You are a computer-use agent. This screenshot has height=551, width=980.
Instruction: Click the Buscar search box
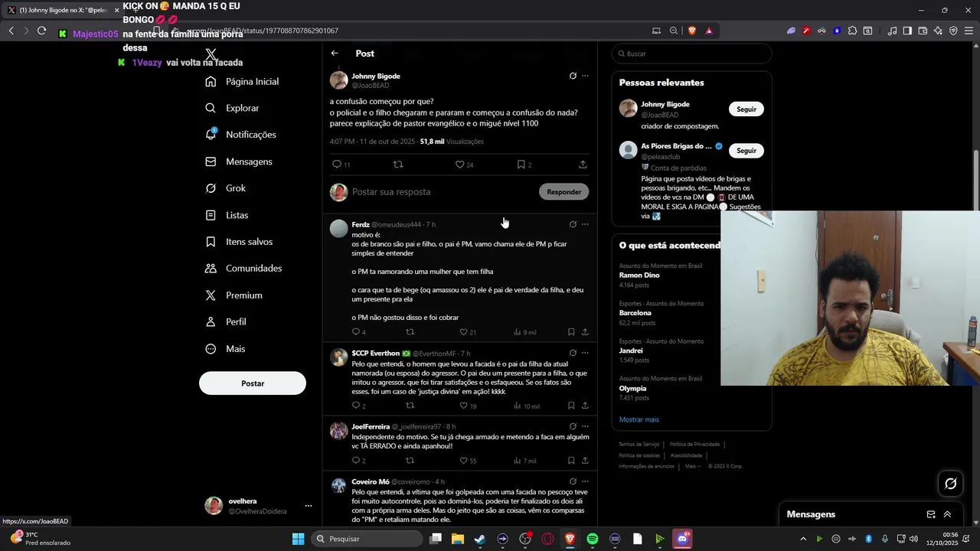[x=692, y=54]
